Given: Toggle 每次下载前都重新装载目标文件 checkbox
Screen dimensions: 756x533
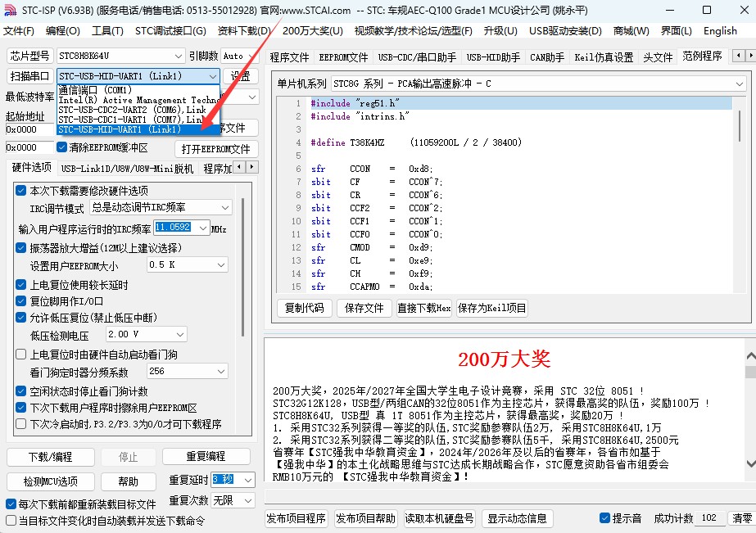Looking at the screenshot, I should click(x=11, y=504).
